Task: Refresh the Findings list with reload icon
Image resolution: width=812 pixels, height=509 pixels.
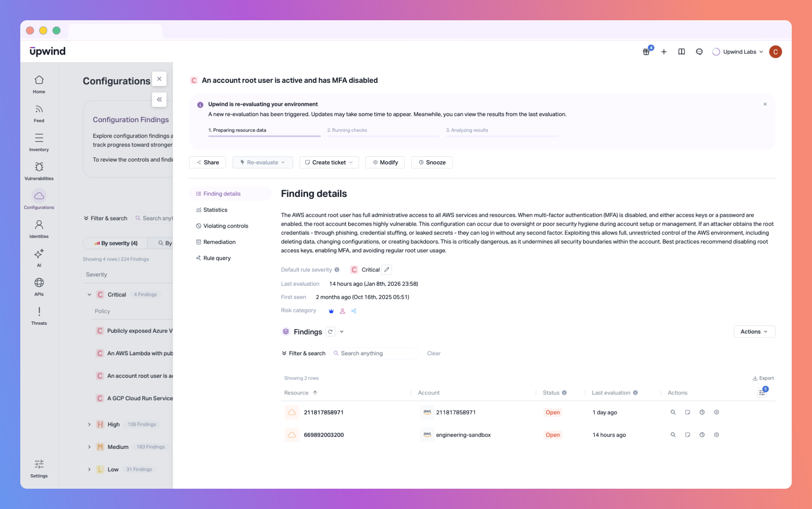Action: (330, 332)
